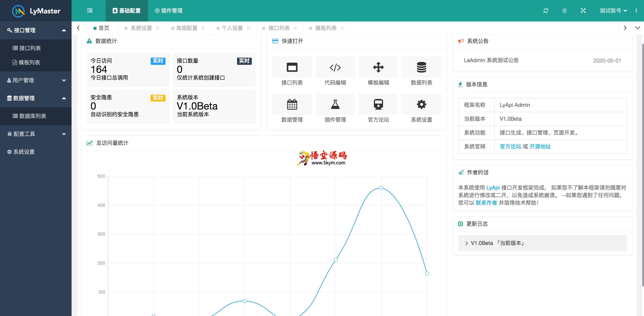Open 模板列表 in the sidebar
The image size is (644, 316).
(x=36, y=62)
